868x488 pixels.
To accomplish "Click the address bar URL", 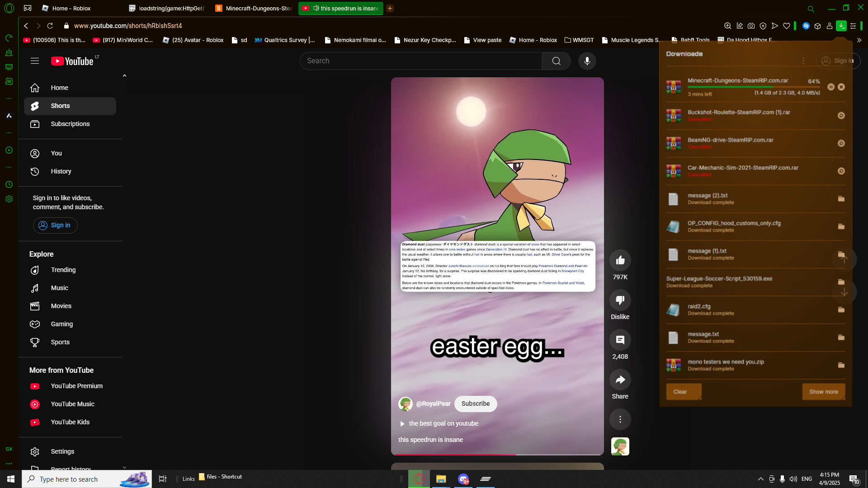I will 128,26.
